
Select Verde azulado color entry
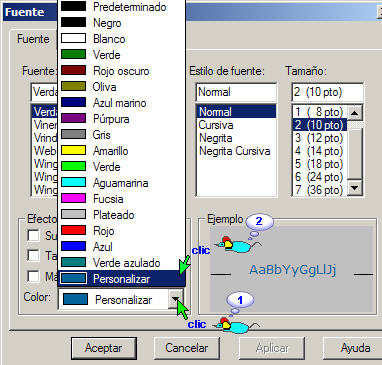point(122,263)
